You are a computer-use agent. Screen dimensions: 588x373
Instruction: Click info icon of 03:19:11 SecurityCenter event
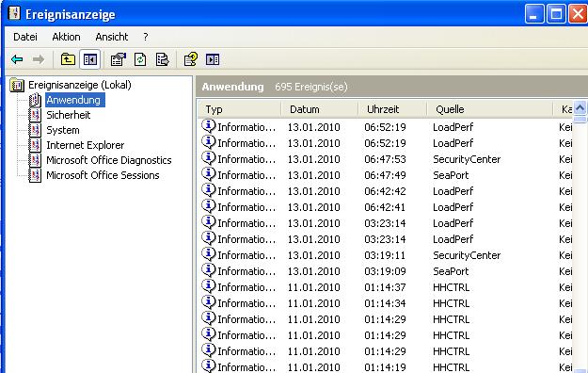(x=209, y=254)
